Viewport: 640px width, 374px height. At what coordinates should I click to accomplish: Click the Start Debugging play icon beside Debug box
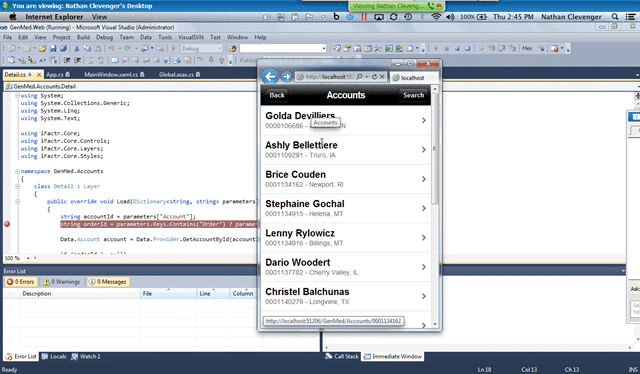(173, 48)
